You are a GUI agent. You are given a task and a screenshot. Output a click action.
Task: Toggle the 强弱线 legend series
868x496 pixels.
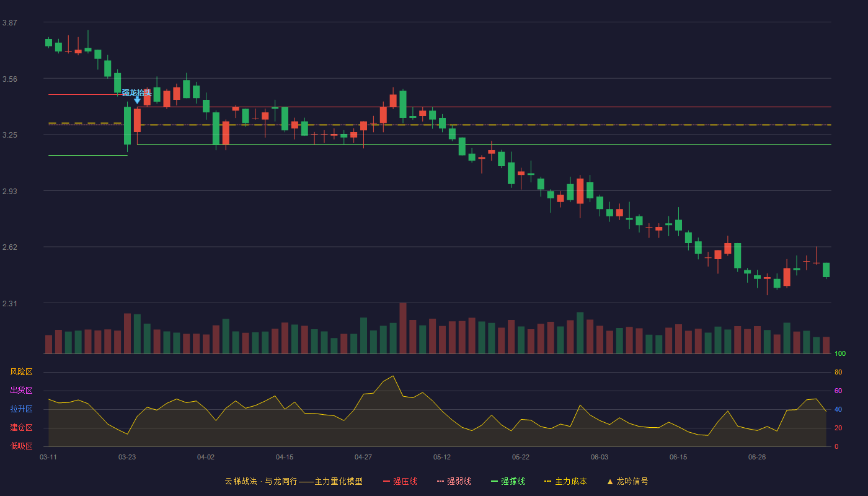click(454, 481)
